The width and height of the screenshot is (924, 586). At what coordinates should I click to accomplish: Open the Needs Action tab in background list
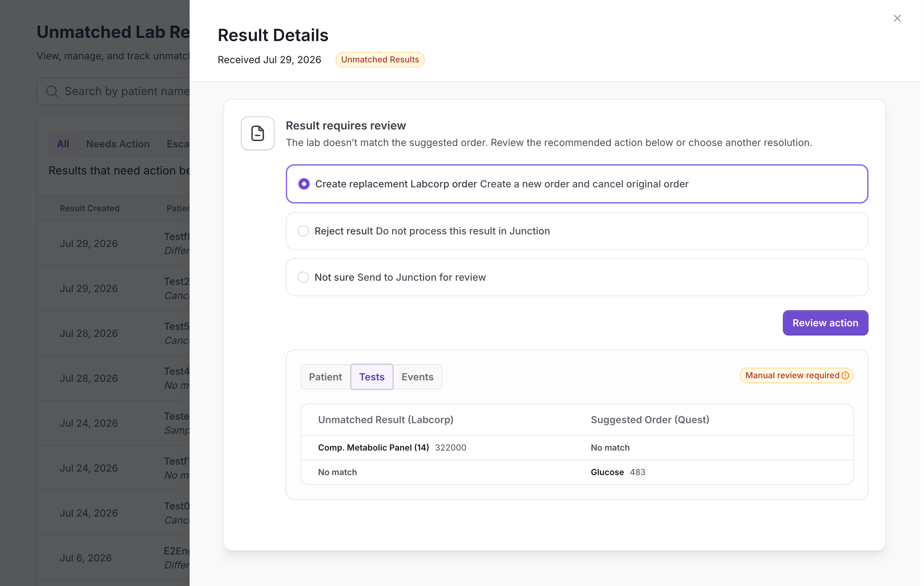pos(118,144)
